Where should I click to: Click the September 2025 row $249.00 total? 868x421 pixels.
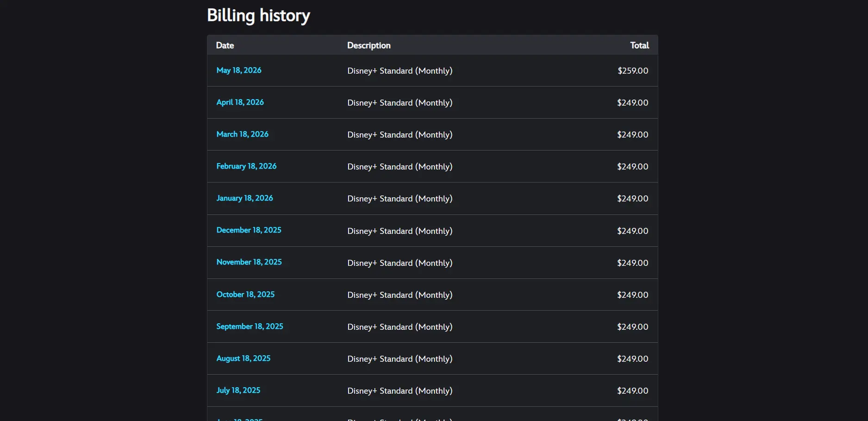click(633, 327)
